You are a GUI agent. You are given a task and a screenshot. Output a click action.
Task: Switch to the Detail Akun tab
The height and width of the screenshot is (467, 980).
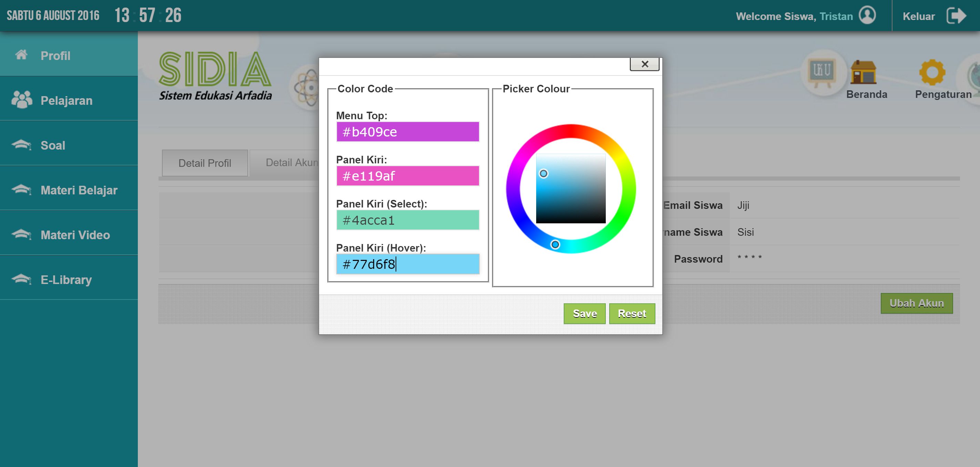point(285,163)
